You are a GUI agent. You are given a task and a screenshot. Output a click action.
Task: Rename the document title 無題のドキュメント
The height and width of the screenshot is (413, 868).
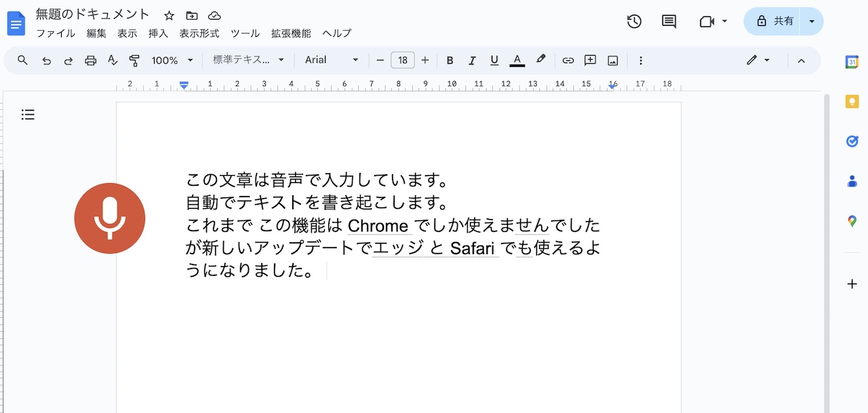pos(93,14)
